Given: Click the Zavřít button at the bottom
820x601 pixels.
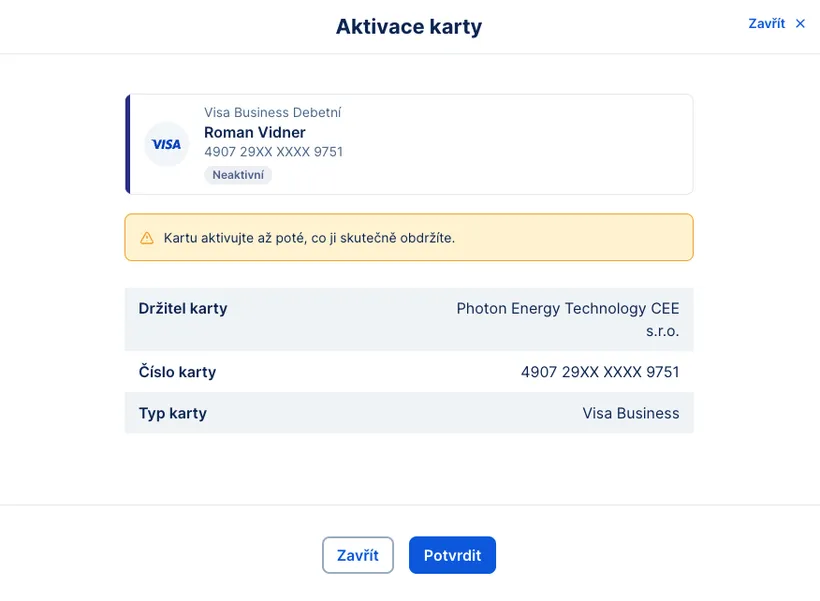Looking at the screenshot, I should [x=357, y=555].
